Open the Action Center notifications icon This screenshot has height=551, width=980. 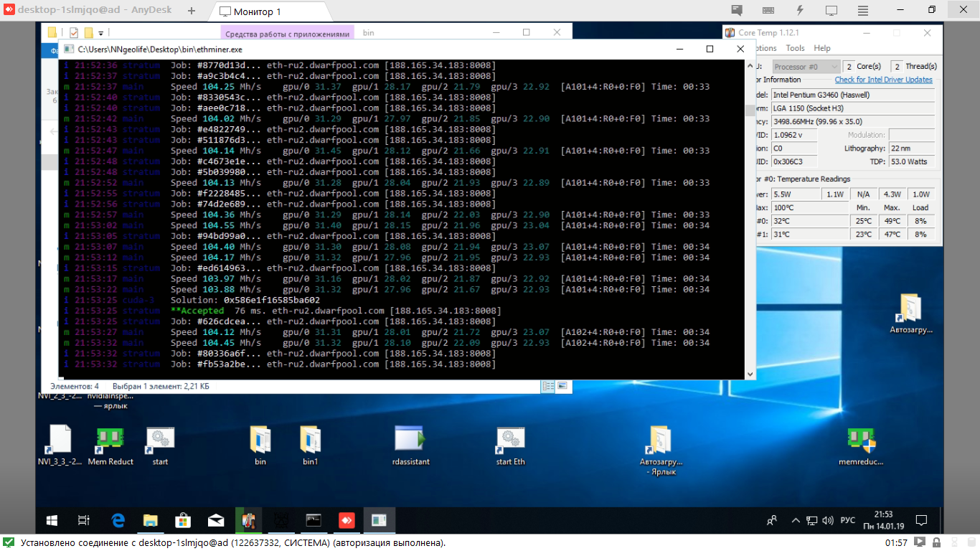click(921, 520)
